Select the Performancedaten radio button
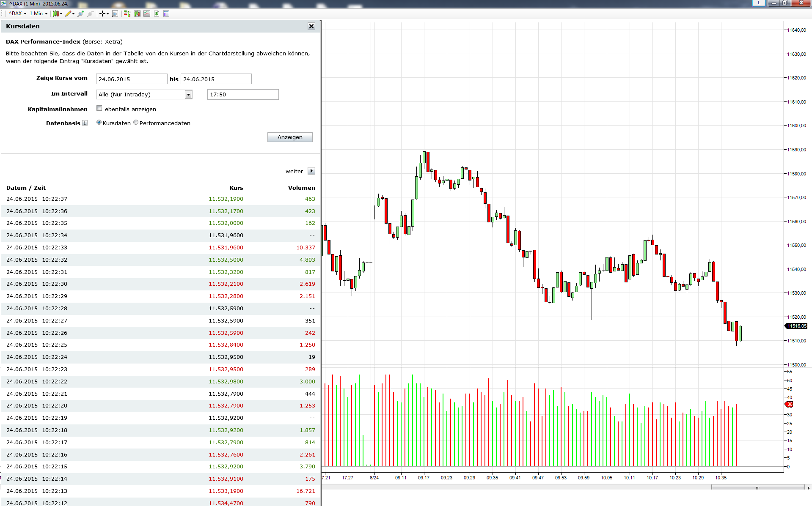Viewport: 812px width, 506px height. coord(136,123)
